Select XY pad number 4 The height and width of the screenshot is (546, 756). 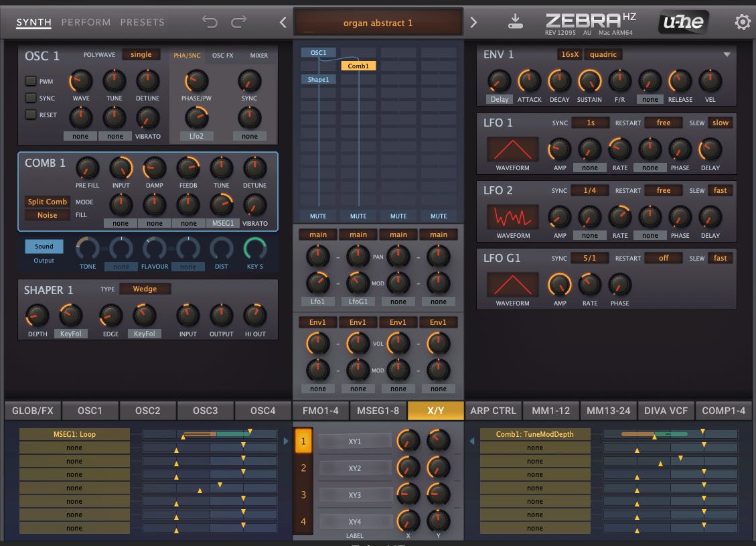(x=303, y=521)
